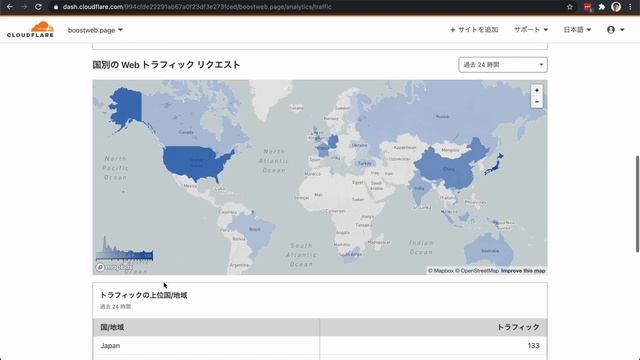
Task: Click the 133 traffic value
Action: point(533,346)
